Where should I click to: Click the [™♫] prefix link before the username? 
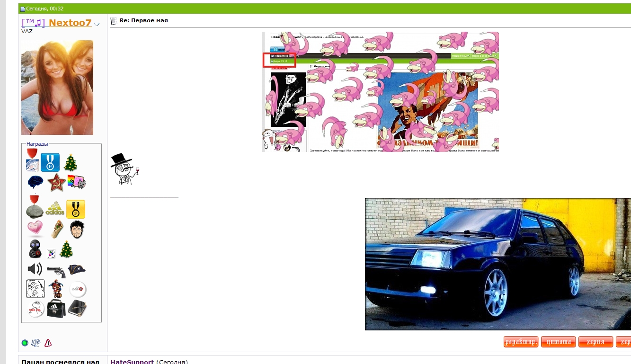point(33,23)
